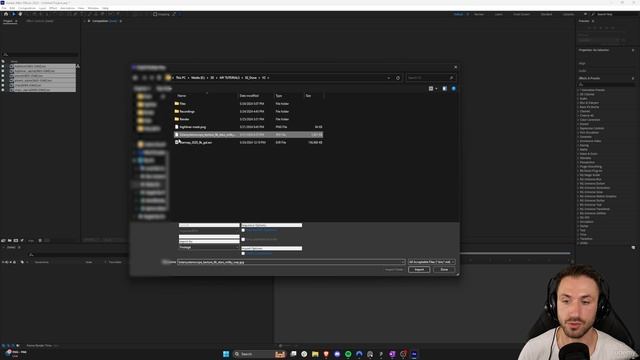Go back in the import dialog navigation
Viewport: 640px width, 360px height.
point(136,78)
